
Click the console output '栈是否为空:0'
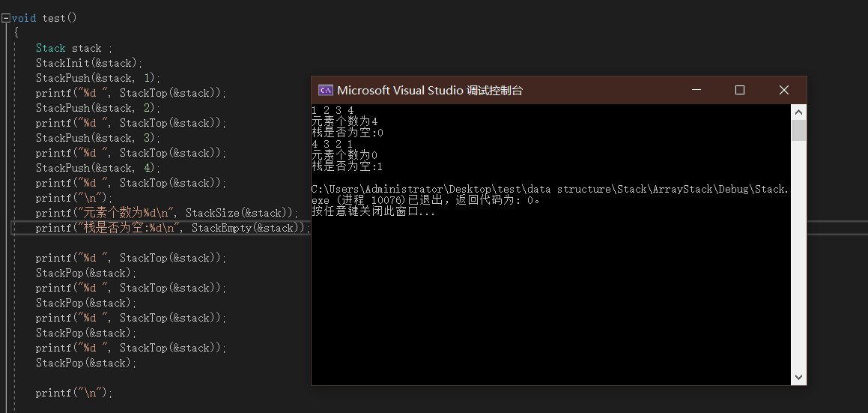(x=347, y=133)
